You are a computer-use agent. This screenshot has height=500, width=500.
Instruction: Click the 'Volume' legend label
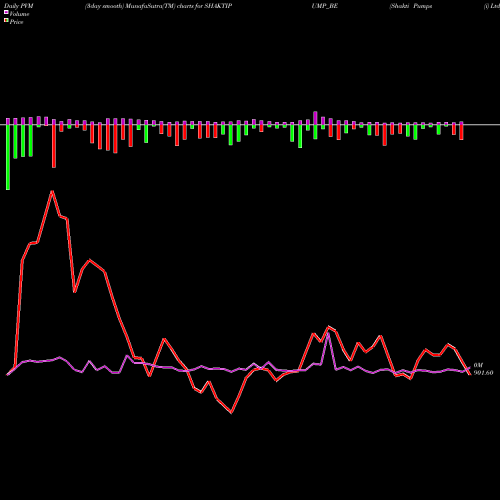tap(19, 14)
